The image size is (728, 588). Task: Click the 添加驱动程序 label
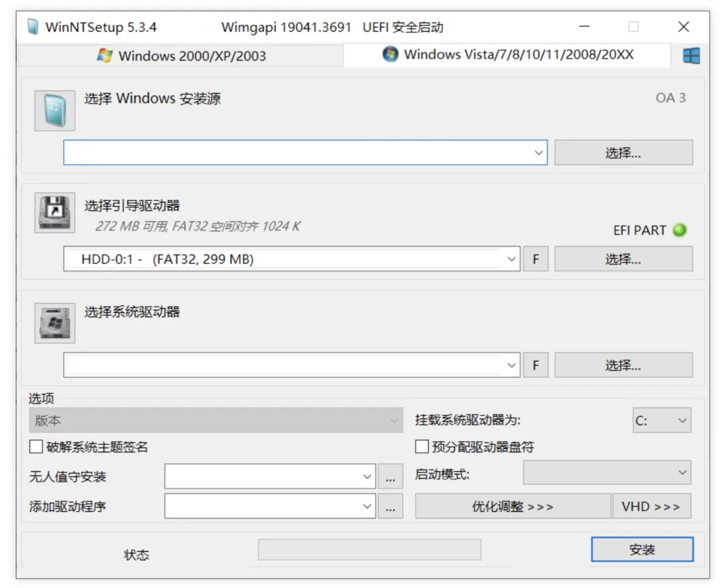pyautogui.click(x=68, y=506)
